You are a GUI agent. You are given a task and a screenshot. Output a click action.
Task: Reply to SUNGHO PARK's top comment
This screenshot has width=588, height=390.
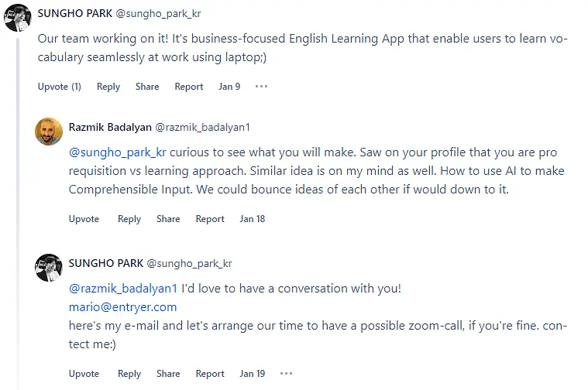point(108,87)
